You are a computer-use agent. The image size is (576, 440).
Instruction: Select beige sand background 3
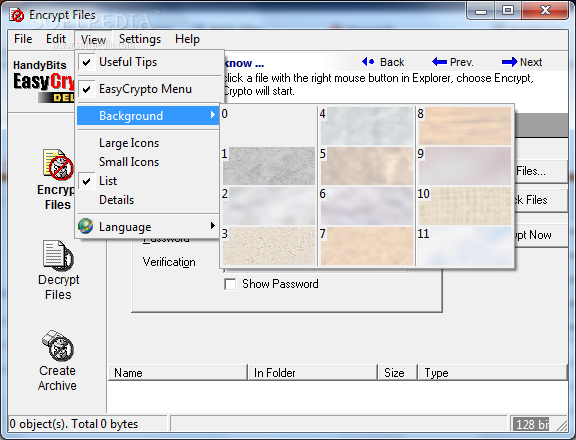click(x=269, y=246)
